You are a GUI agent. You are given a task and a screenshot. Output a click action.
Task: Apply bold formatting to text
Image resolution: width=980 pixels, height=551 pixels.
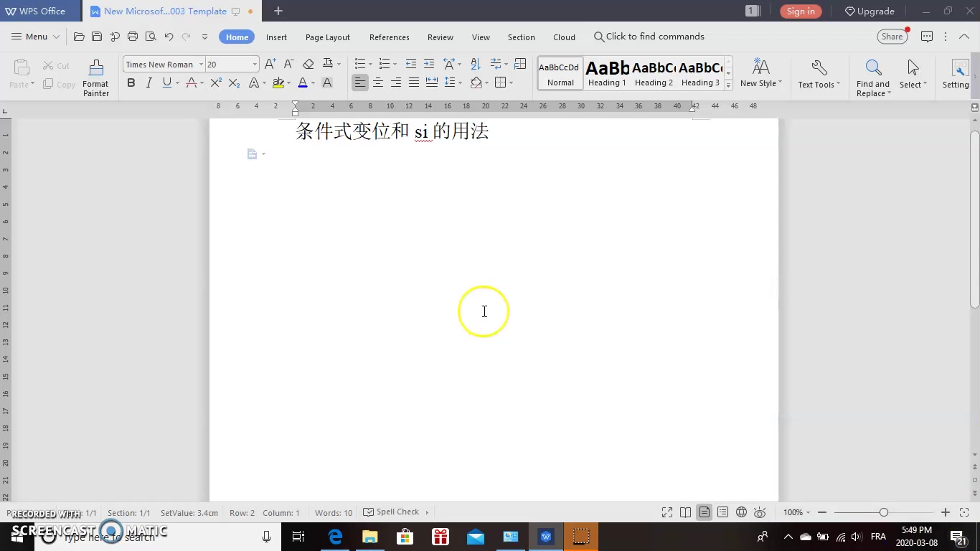(x=131, y=83)
